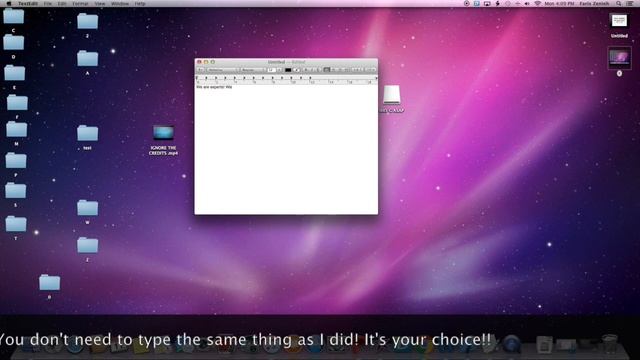Open the File menu
Image resolution: width=640 pixels, height=360 pixels.
[x=48, y=3]
